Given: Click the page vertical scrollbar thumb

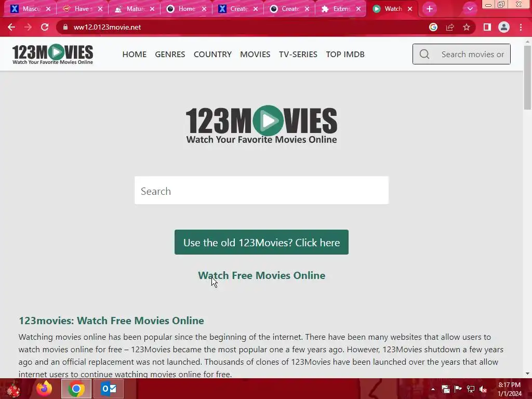Looking at the screenshot, I should pyautogui.click(x=527, y=77).
